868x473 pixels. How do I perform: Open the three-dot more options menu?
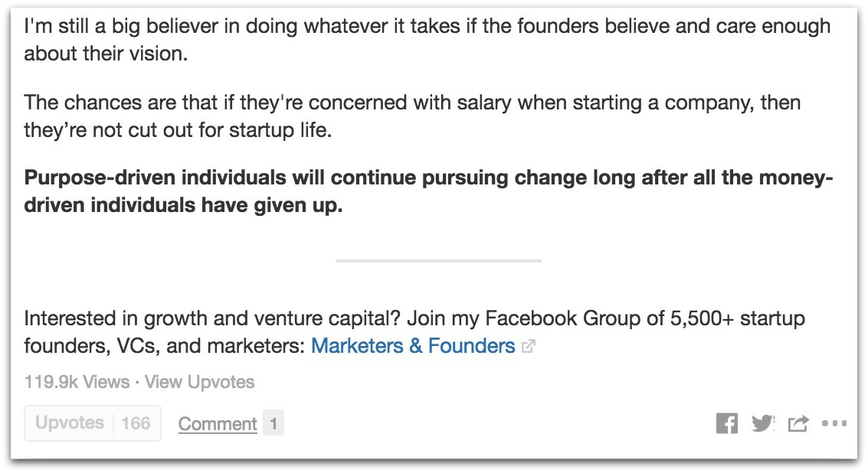pyautogui.click(x=834, y=424)
